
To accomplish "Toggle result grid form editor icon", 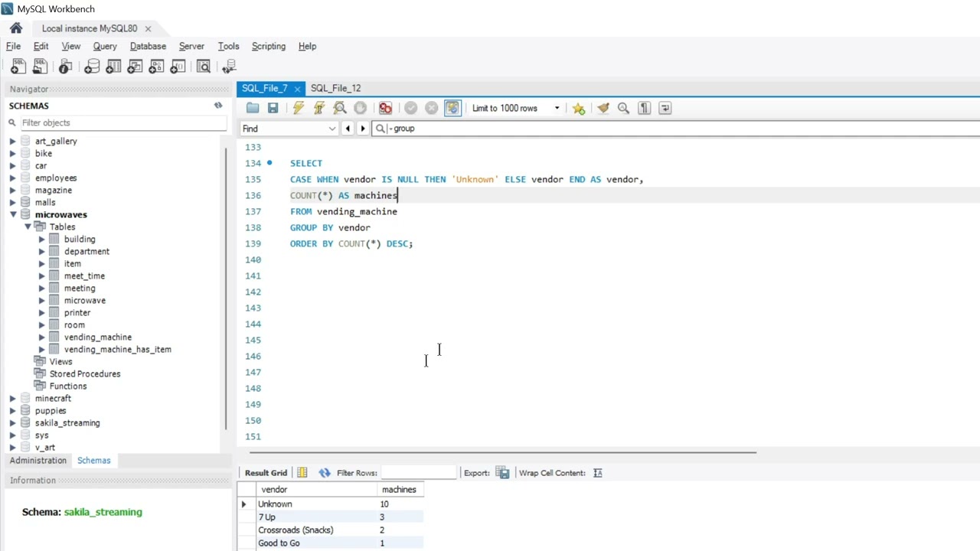I will pyautogui.click(x=302, y=473).
